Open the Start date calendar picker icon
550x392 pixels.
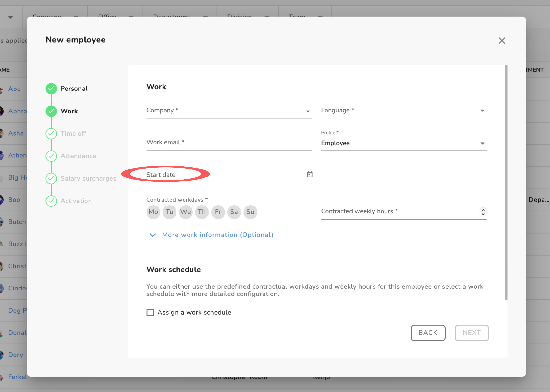point(310,174)
